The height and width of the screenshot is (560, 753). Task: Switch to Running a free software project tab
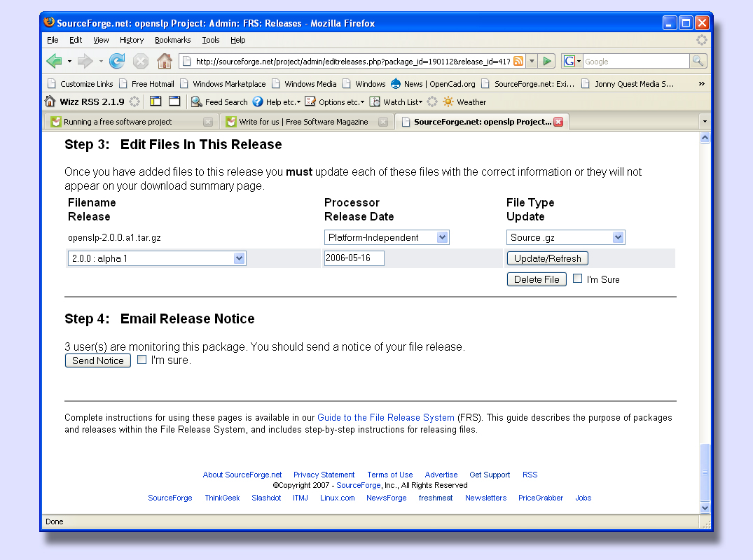click(131, 122)
